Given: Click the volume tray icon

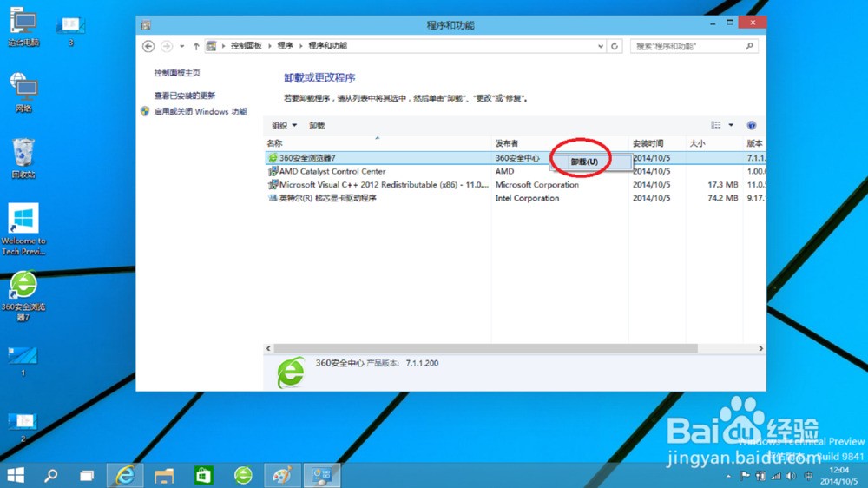Looking at the screenshot, I should coord(791,476).
